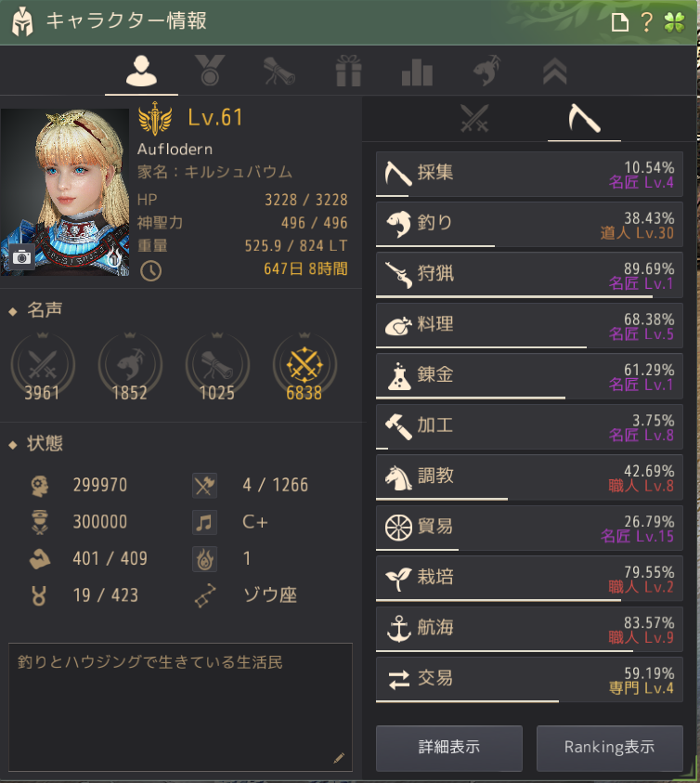Image resolution: width=700 pixels, height=783 pixels.
Task: Click the pencil edit icon in memo box
Action: 339,758
